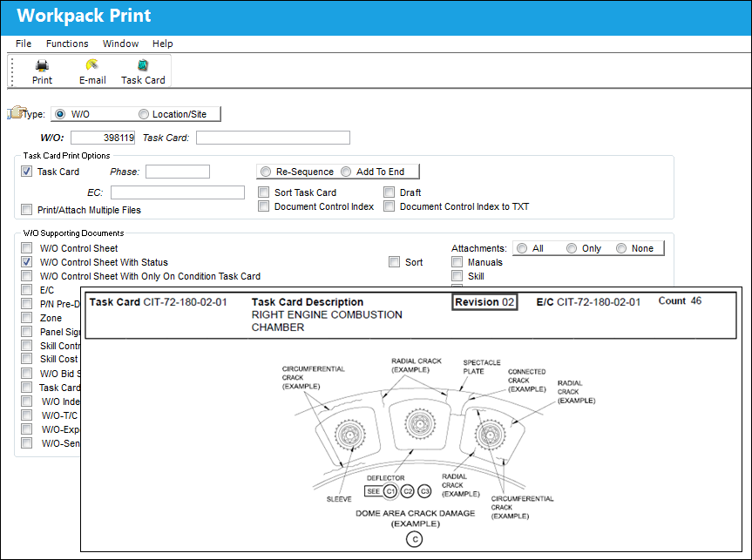Screen dimensions: 752x560
Task: Choose the Add To End option
Action: coord(346,172)
